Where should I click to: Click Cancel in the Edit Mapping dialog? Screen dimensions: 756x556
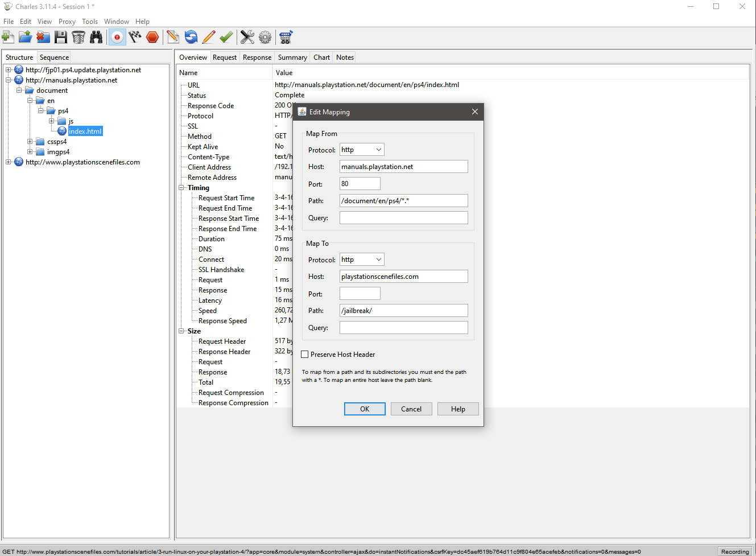pos(411,409)
